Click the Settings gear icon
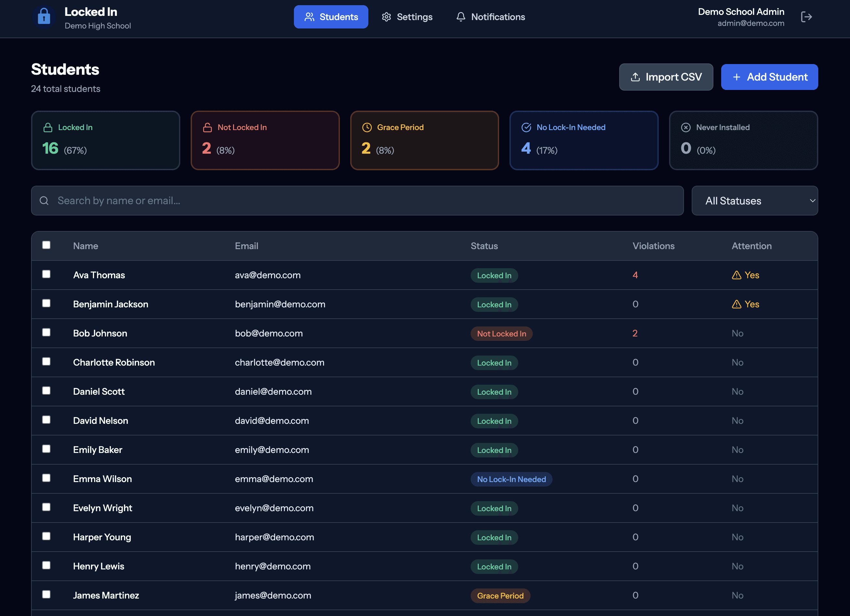Screen dimensions: 850x616 tap(386, 16)
